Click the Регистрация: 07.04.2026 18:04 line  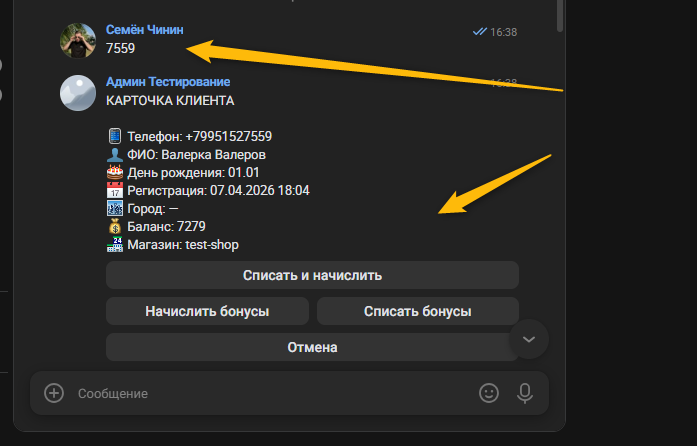tap(218, 191)
